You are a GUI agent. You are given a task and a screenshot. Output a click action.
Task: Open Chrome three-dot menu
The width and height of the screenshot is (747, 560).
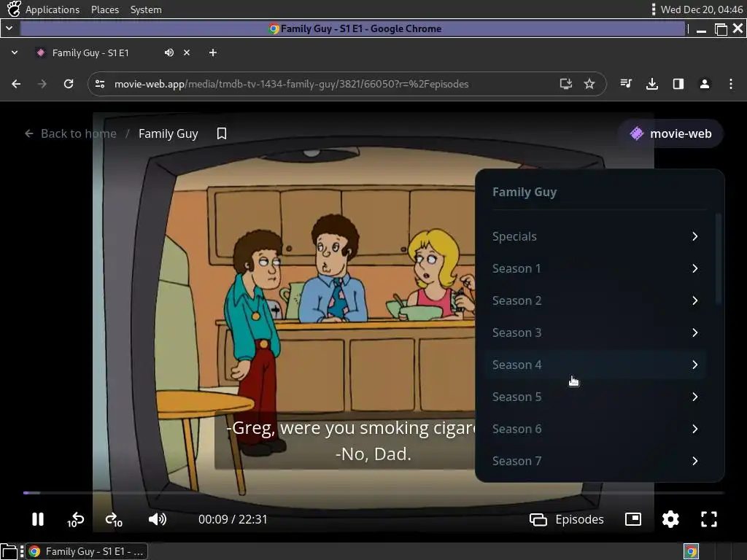pos(731,84)
